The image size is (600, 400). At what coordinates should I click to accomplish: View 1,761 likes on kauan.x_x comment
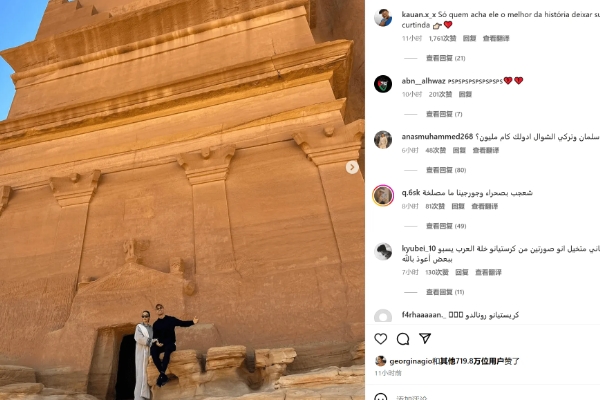[x=442, y=38]
